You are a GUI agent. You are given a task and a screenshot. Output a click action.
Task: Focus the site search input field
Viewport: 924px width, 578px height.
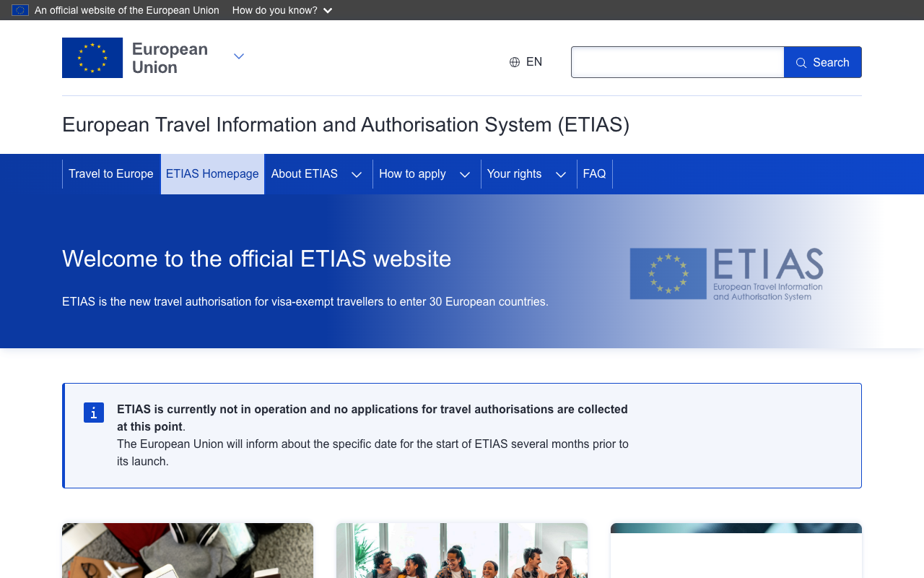click(x=678, y=62)
